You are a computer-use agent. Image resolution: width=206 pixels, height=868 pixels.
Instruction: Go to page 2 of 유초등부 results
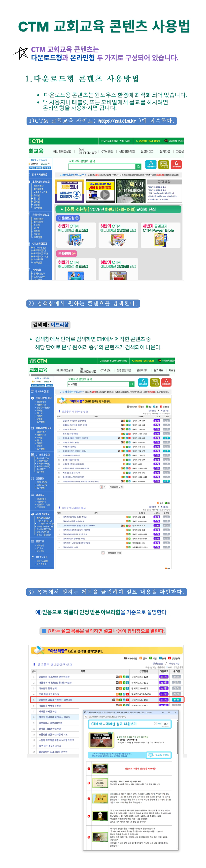click(x=105, y=487)
